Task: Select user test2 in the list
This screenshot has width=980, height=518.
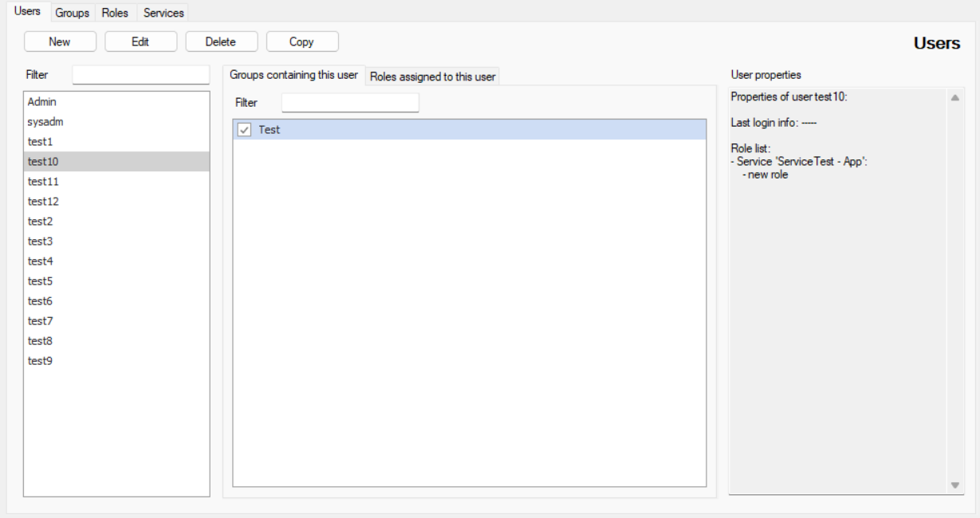Action: coord(116,222)
